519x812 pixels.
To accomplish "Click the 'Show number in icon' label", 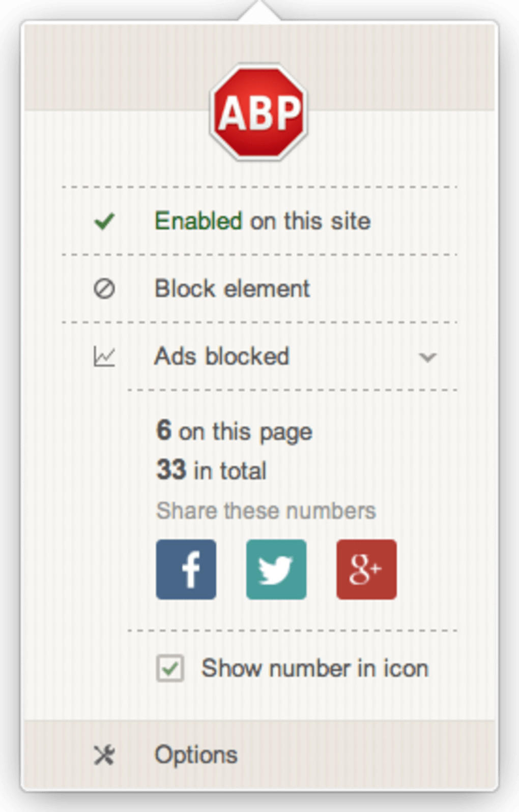I will point(314,668).
